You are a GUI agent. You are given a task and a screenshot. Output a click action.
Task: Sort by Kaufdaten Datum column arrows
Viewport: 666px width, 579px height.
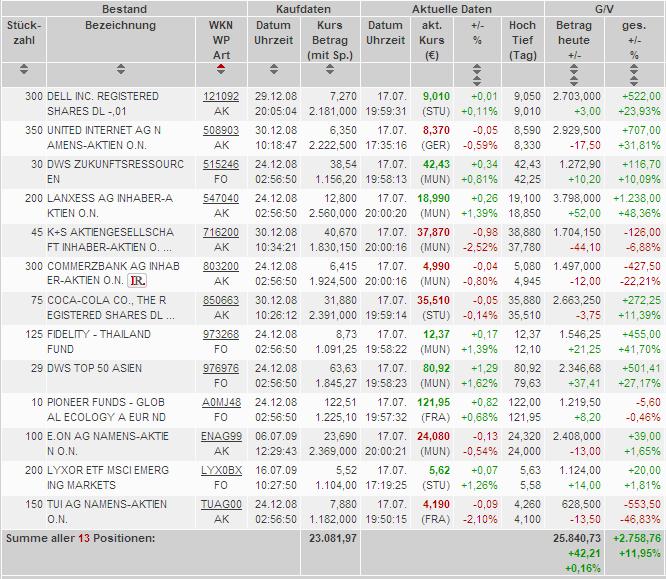point(274,70)
